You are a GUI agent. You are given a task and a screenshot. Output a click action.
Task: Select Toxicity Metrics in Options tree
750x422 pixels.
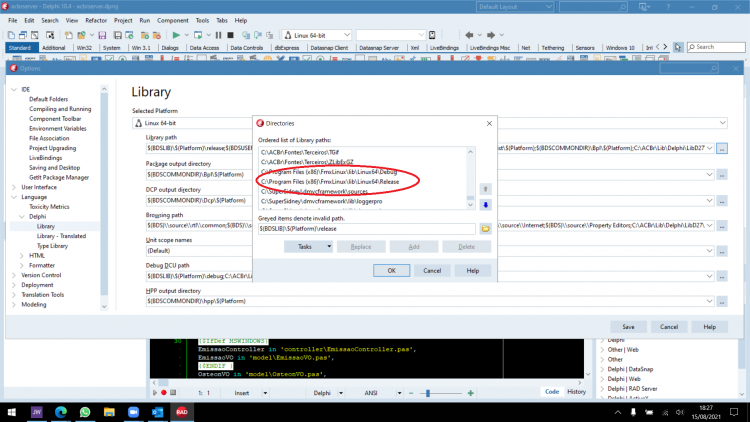point(49,207)
